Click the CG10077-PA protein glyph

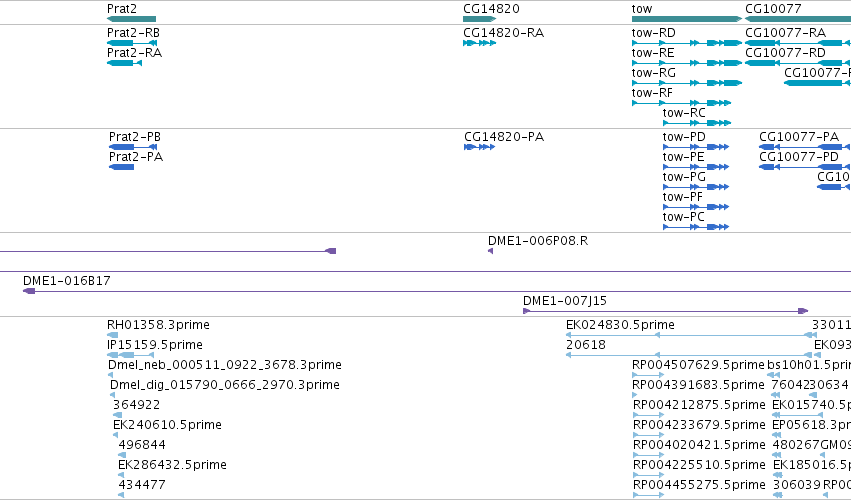(x=805, y=147)
